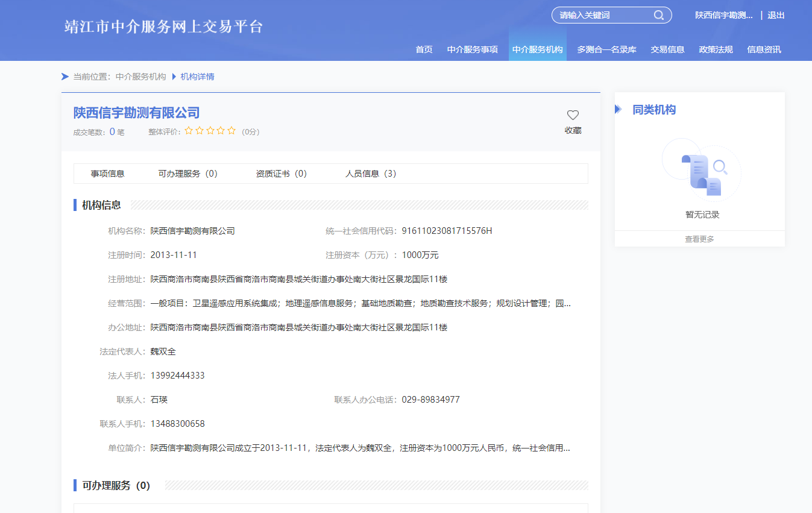Click 查看更多 under 同类机构
The height and width of the screenshot is (513, 812).
699,238
